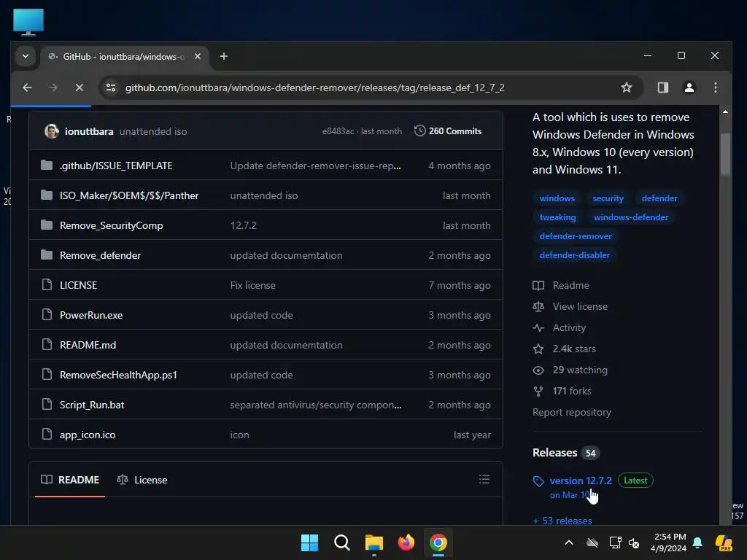The height and width of the screenshot is (560, 747).
Task: View the 29 watching list
Action: [570, 370]
